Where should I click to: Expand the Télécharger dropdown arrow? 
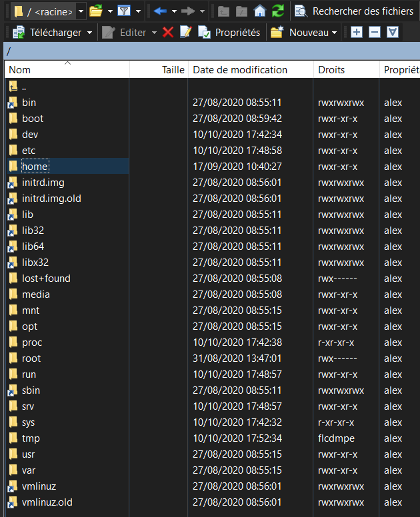pos(89,32)
